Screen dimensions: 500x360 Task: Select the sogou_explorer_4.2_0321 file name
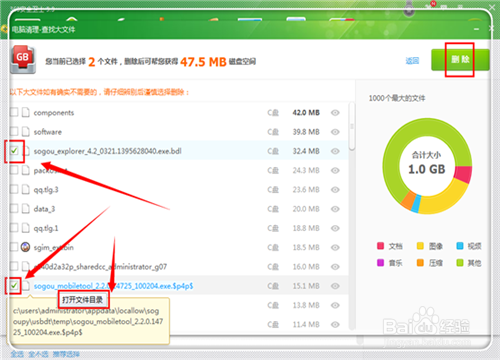point(107,151)
